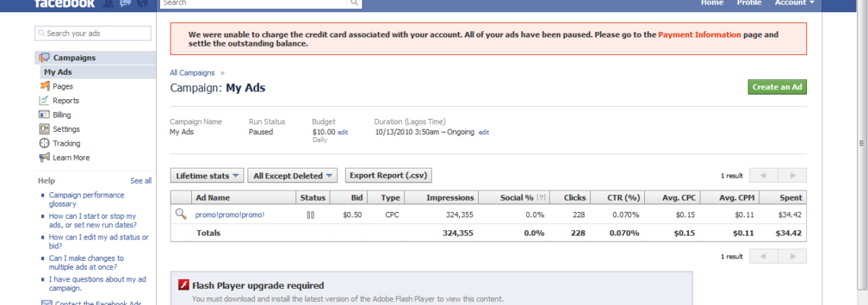Click the All Campaigns breadcrumb link
The width and height of the screenshot is (868, 305).
point(192,72)
